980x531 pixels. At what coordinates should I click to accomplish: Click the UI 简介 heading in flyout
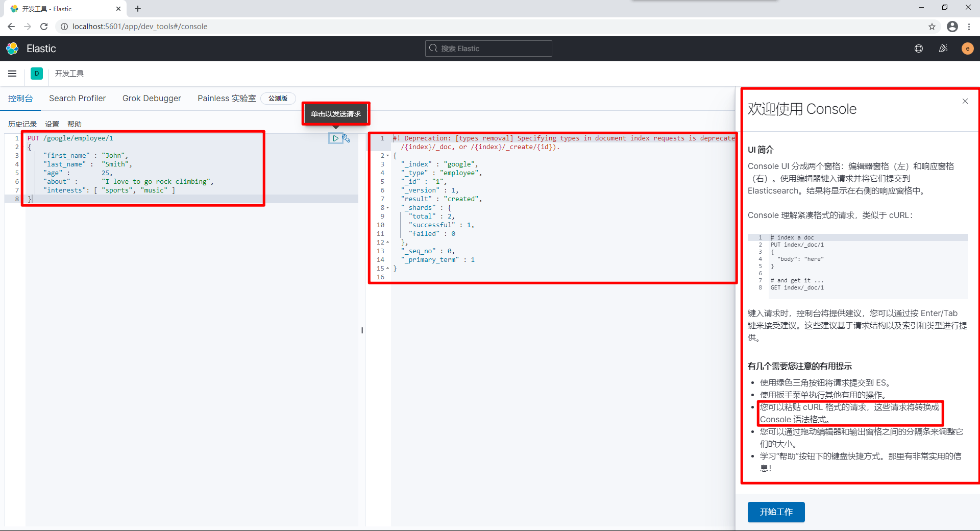(x=761, y=150)
